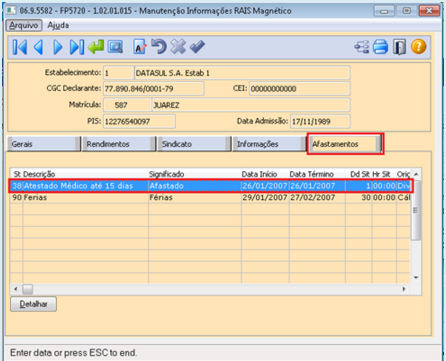Click the horizontal scrollbar thumb
The image size is (446, 361).
coord(27,289)
